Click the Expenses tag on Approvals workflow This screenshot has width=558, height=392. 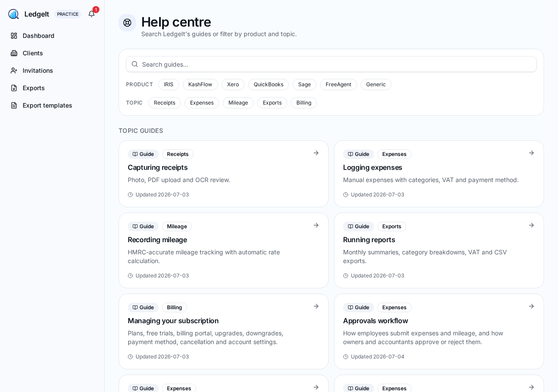tap(395, 308)
